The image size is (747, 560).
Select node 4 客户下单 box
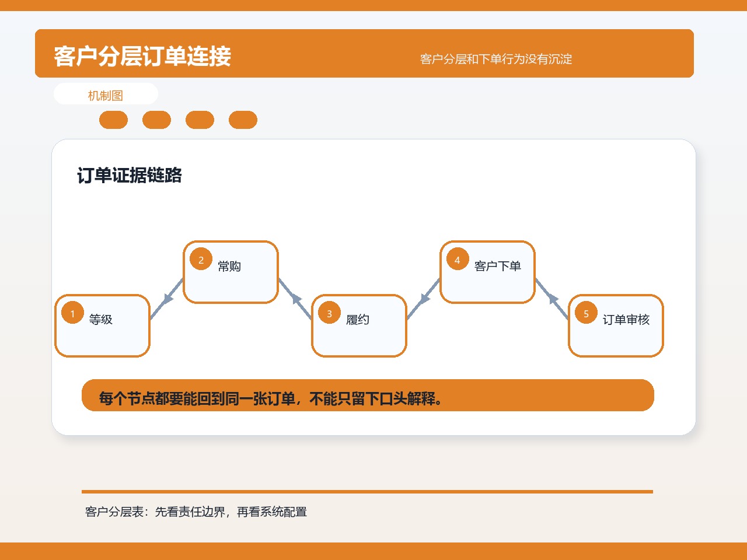488,272
